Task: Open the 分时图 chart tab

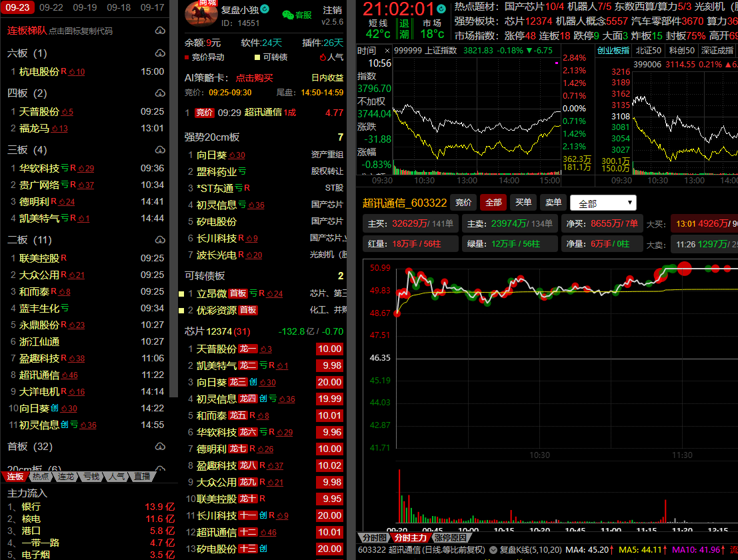Action: click(x=375, y=537)
